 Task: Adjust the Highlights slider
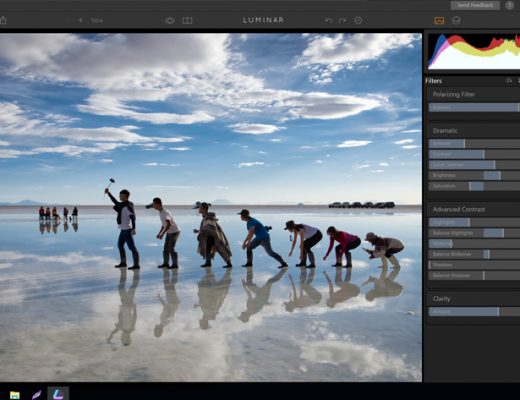pos(474,222)
